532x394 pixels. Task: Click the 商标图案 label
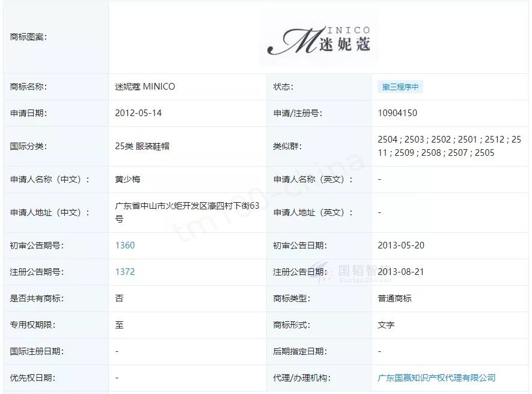(28, 37)
